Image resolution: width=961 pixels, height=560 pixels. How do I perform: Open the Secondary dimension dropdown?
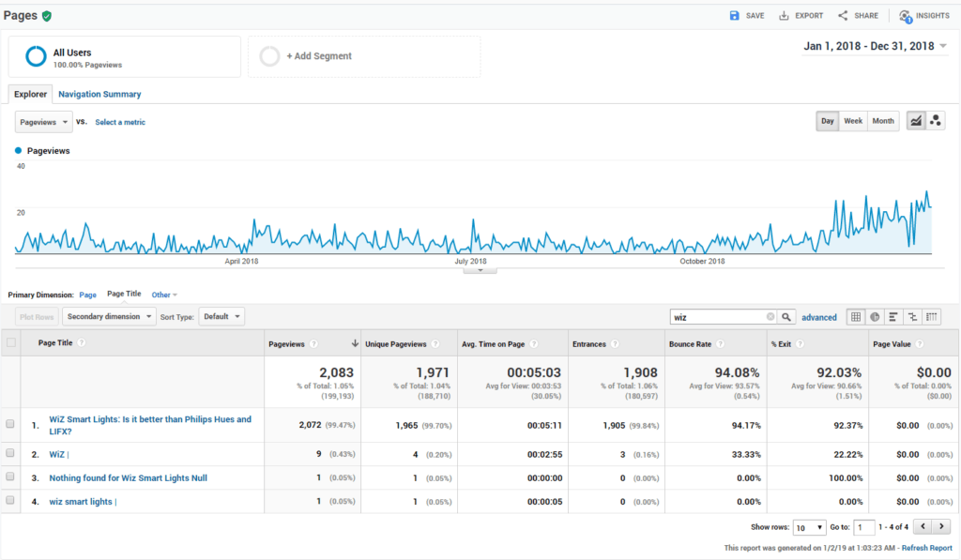click(109, 317)
